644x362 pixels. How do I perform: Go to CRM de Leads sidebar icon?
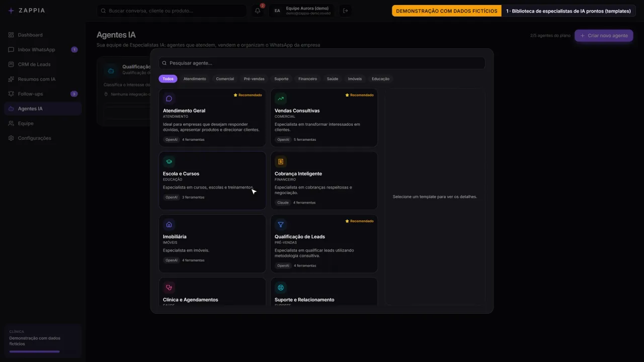(11, 64)
